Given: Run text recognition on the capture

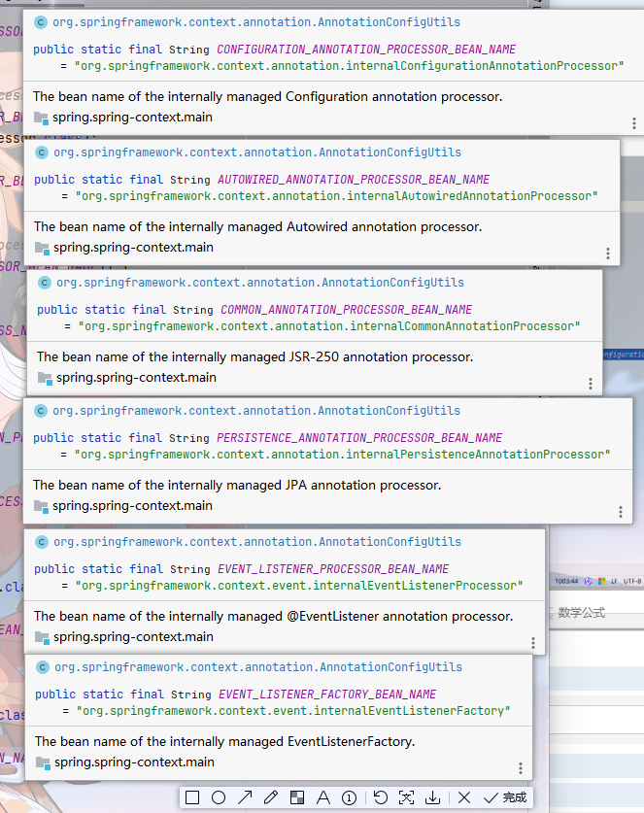Looking at the screenshot, I should (x=407, y=797).
